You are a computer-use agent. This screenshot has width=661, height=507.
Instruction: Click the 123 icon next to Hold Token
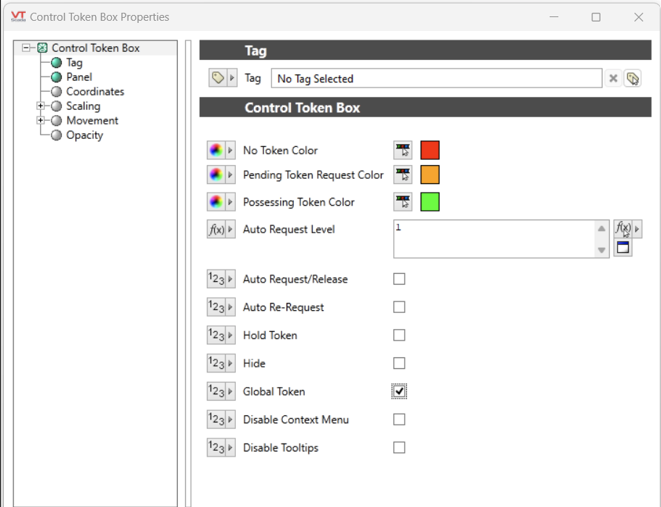216,335
